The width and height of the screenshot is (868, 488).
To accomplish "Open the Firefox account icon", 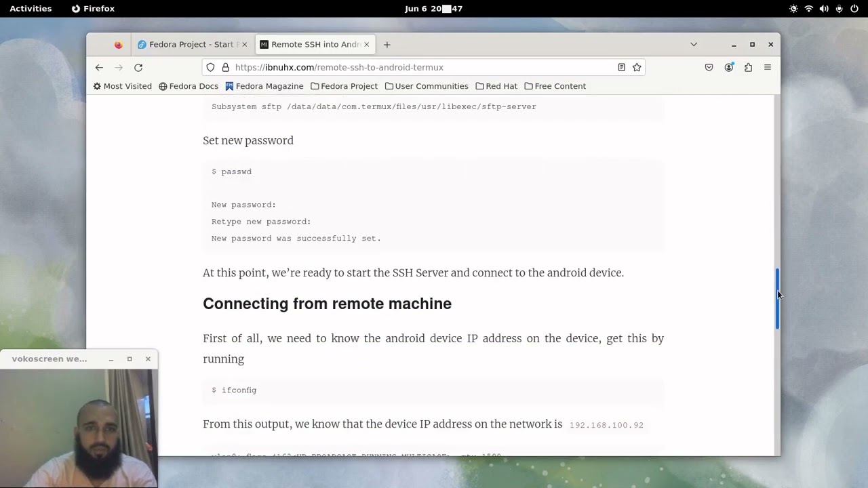I will click(x=729, y=67).
